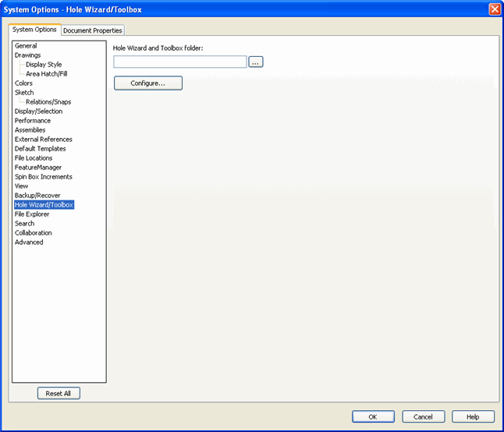504x432 pixels.
Task: Open the General options category
Action: click(26, 45)
